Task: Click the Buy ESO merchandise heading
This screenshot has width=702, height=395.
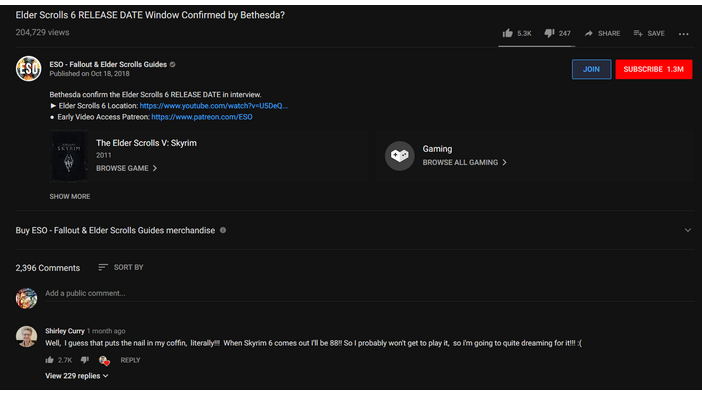Action: tap(115, 231)
